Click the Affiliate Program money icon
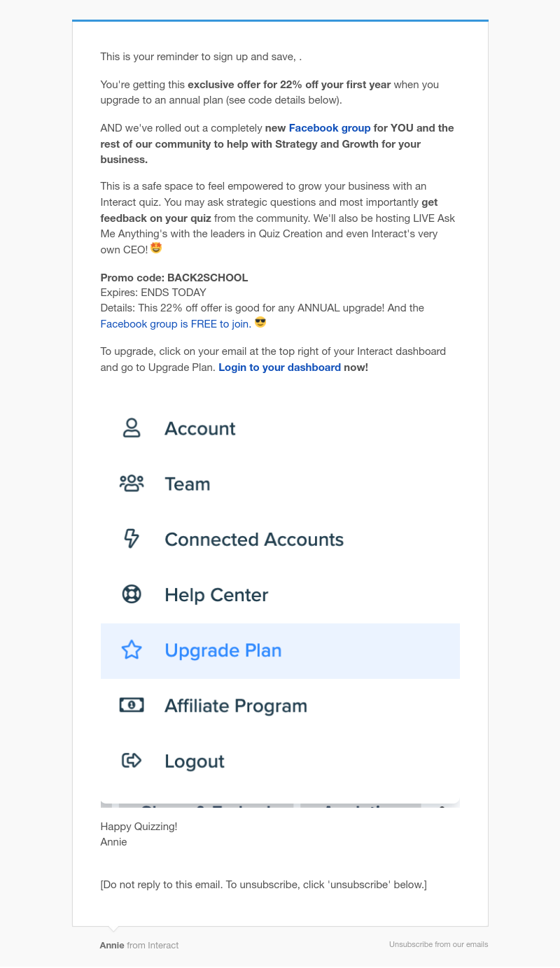 tap(132, 706)
